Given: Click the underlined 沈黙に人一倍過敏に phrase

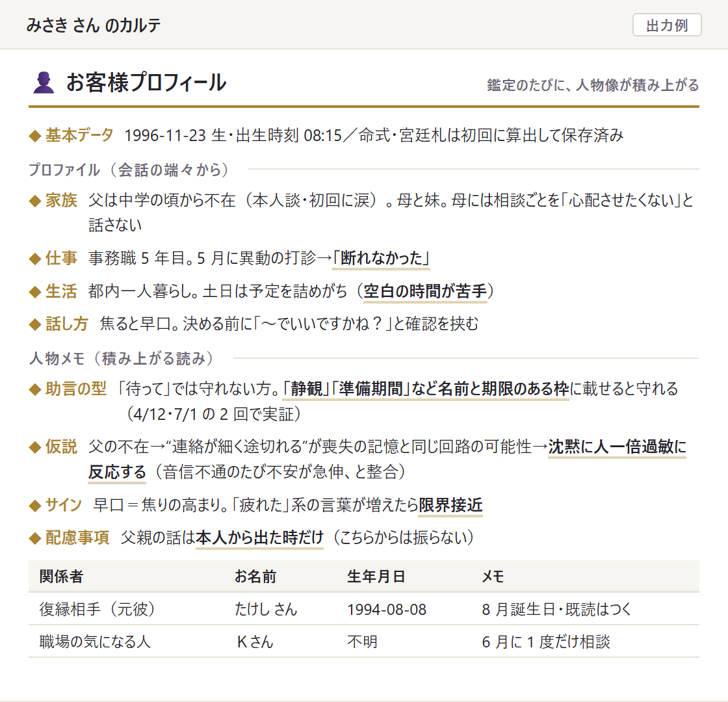Looking at the screenshot, I should pyautogui.click(x=617, y=447).
